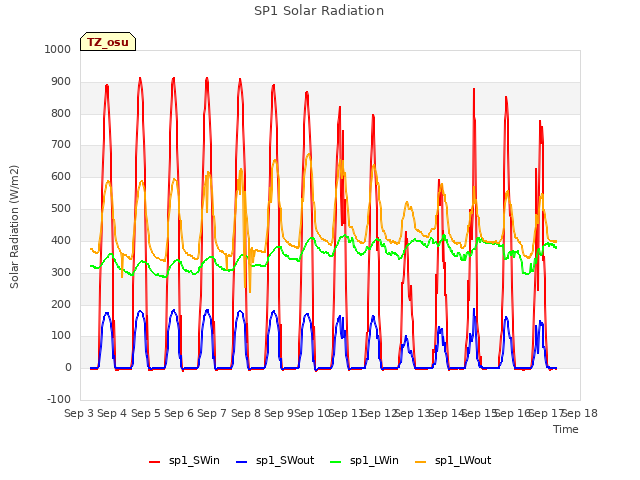Click the Sep 18 x-axis tick label
Screen dimensions: 640x480
tap(580, 413)
